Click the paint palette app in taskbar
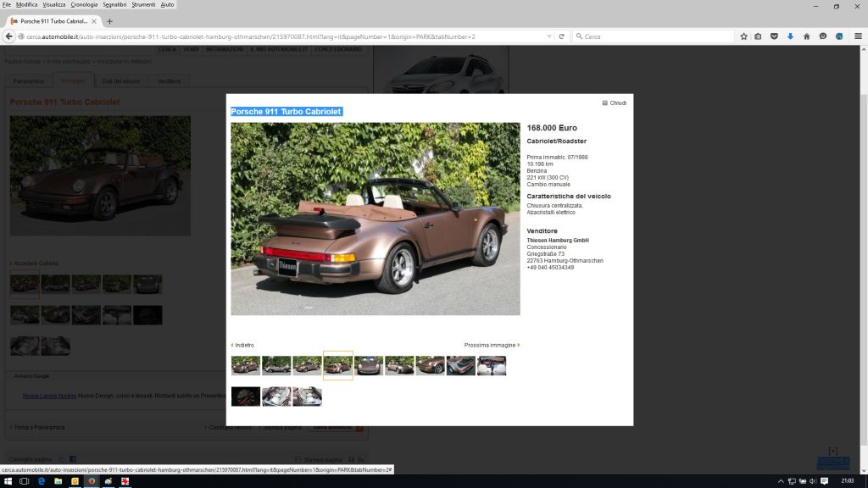Viewport: 868px width, 488px height. coord(108,481)
